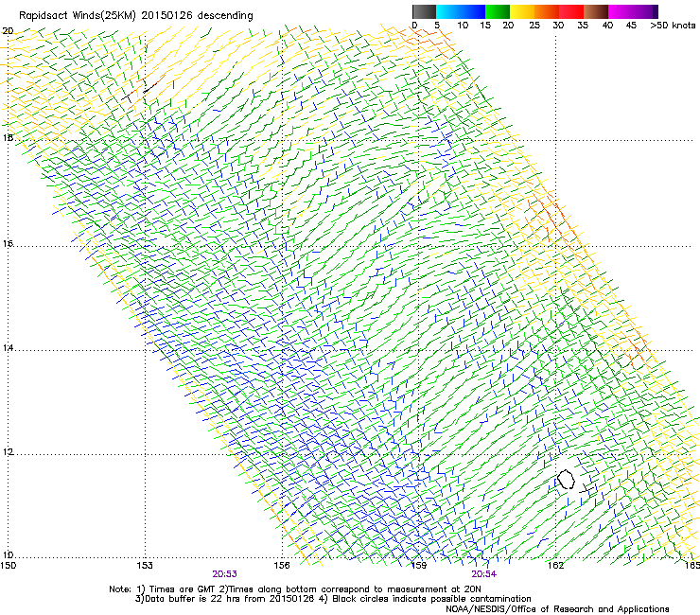Click the longitude label '150'

point(8,566)
